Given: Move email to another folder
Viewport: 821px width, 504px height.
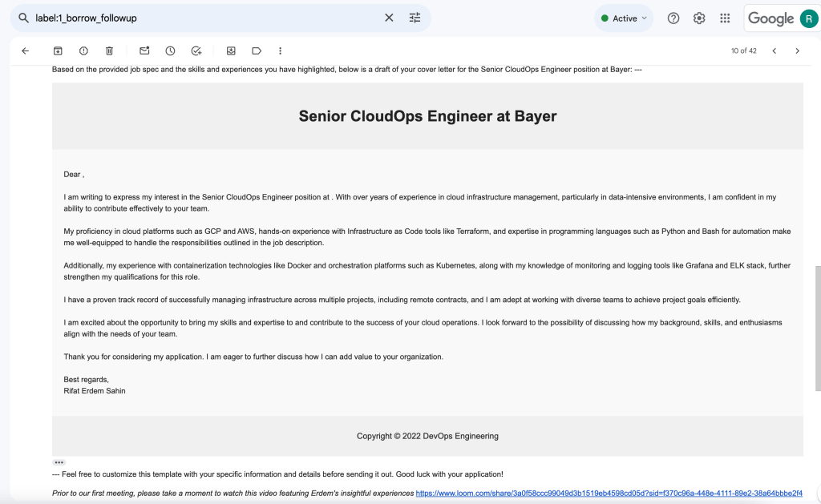Looking at the screenshot, I should pos(231,50).
